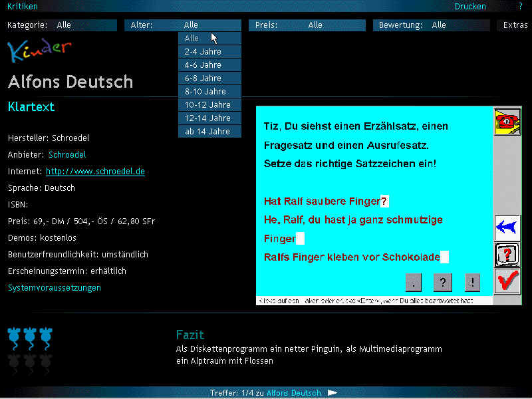Click the red telephone icon
Image resolution: width=532 pixels, height=399 pixels.
click(508, 122)
